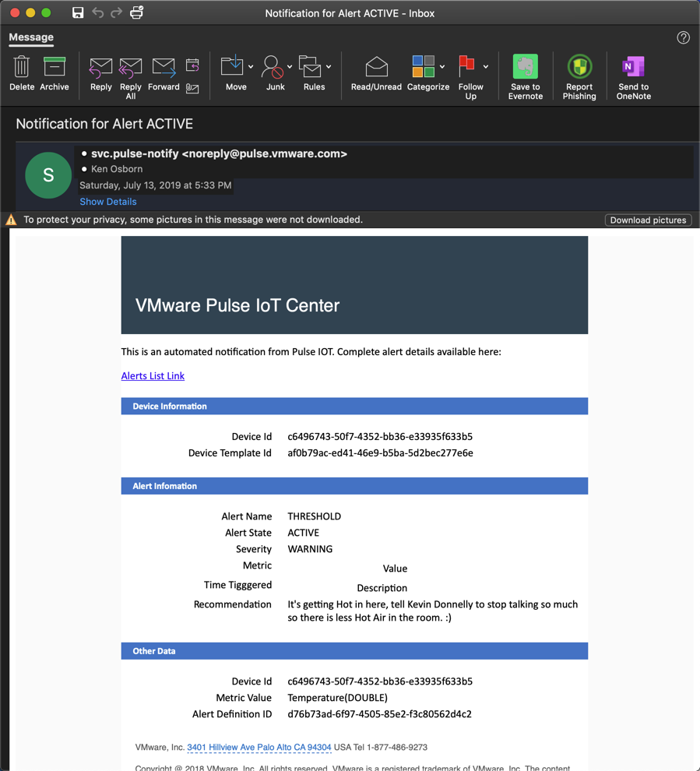Click the sender avatar circle labeled S

[48, 175]
